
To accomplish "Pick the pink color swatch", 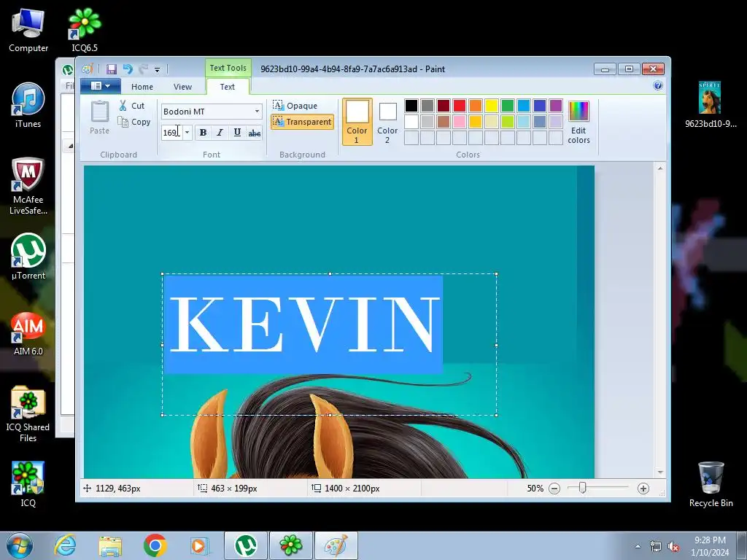I will point(460,122).
